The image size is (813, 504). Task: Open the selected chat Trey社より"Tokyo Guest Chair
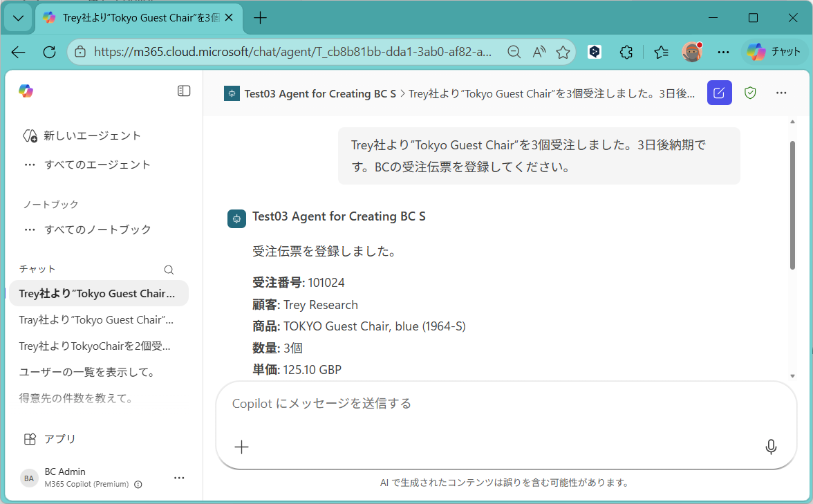click(x=98, y=293)
